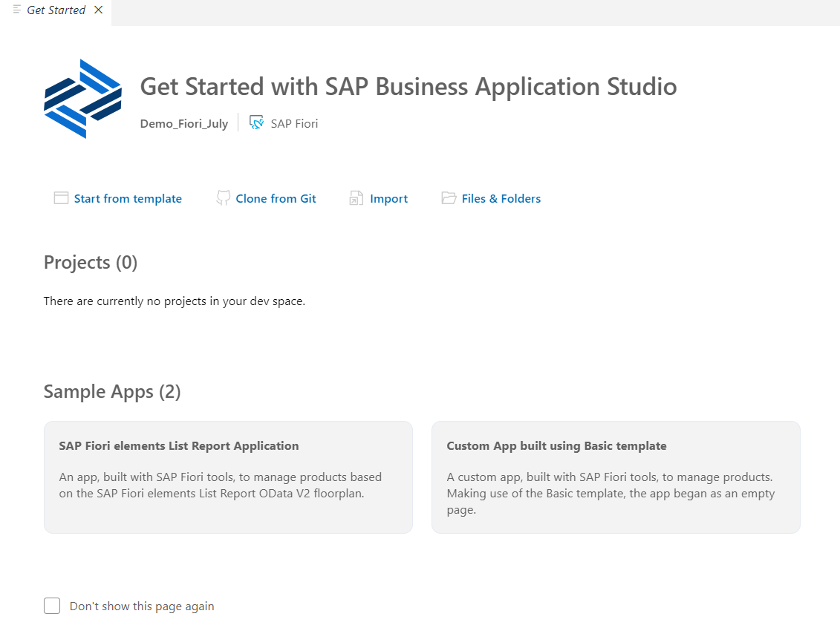840x628 pixels.
Task: Click the Git icon beside Clone from Git
Action: pyautogui.click(x=223, y=198)
